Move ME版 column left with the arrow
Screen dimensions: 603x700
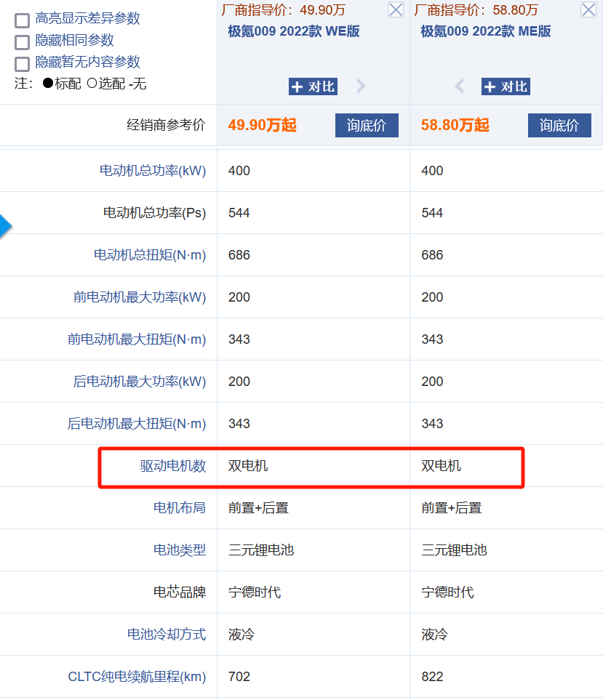pyautogui.click(x=459, y=86)
